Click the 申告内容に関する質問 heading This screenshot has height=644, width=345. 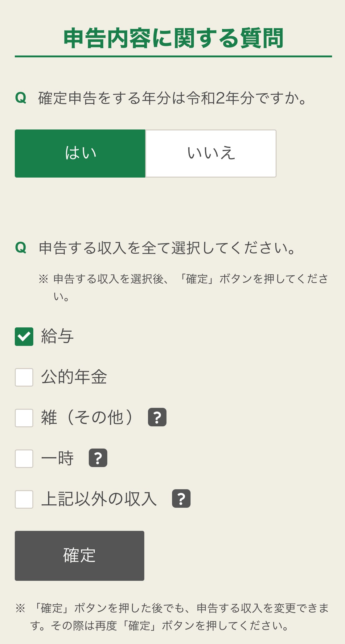(x=173, y=38)
